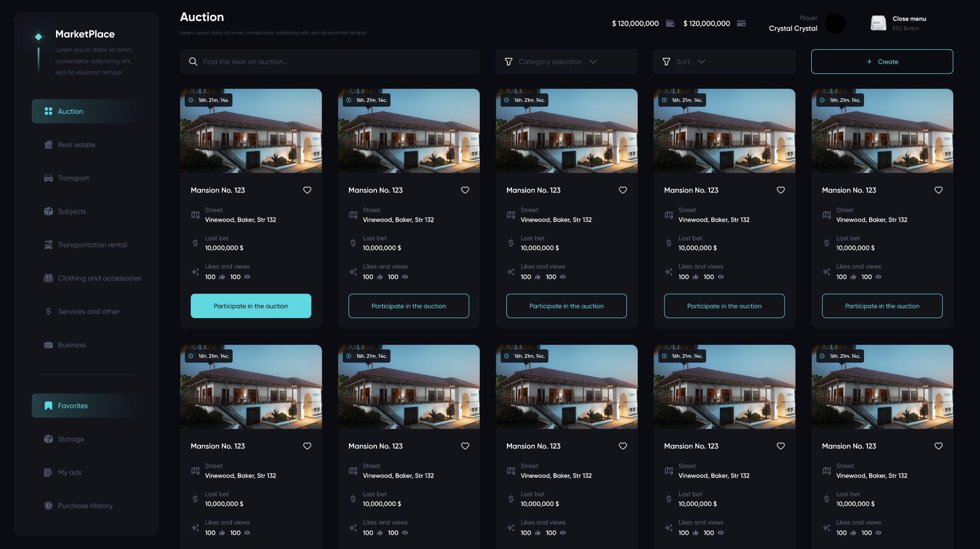Viewport: 980px width, 549px height.
Task: Open the Real estate menu section
Action: click(76, 145)
